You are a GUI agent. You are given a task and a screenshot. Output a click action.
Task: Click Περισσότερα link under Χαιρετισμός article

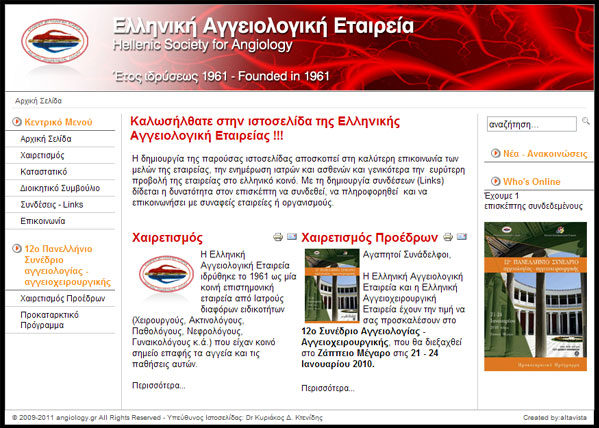(x=159, y=385)
